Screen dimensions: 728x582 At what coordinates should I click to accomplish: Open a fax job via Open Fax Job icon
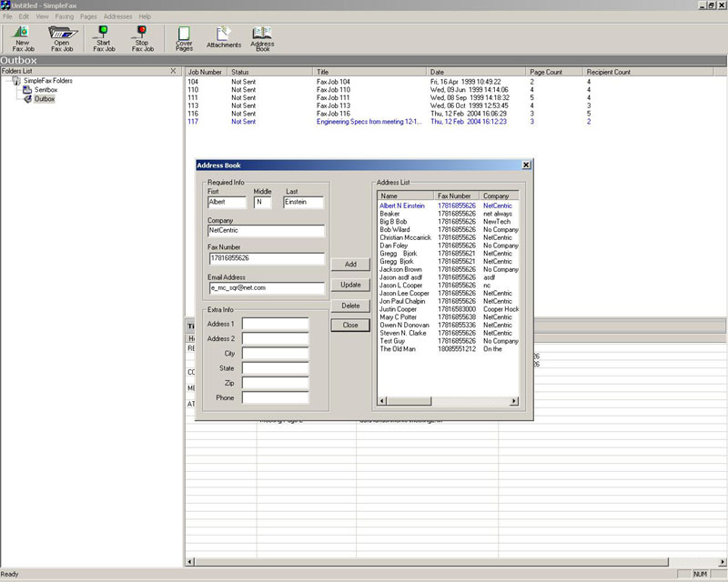click(x=62, y=38)
